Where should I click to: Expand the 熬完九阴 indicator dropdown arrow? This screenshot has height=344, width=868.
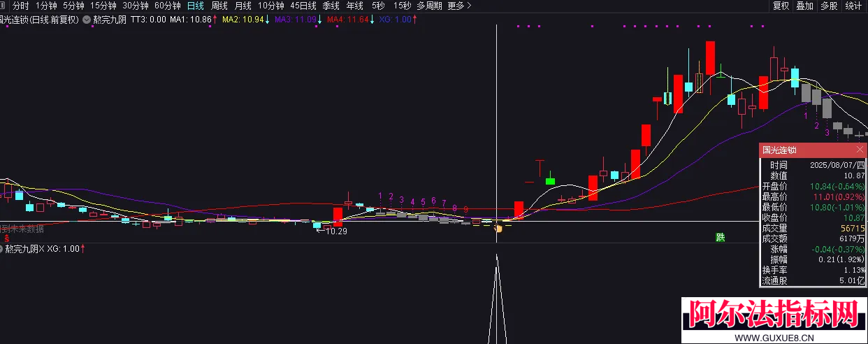(x=86, y=20)
